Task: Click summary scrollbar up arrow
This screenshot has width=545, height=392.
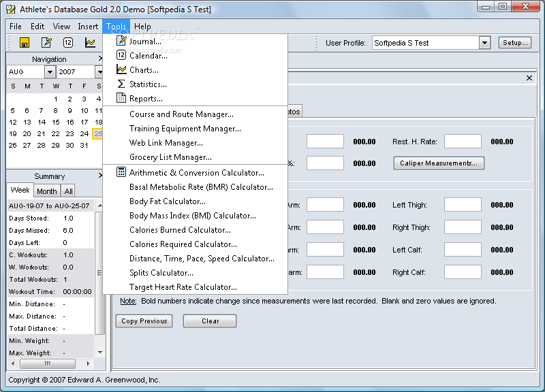Action: tap(100, 206)
